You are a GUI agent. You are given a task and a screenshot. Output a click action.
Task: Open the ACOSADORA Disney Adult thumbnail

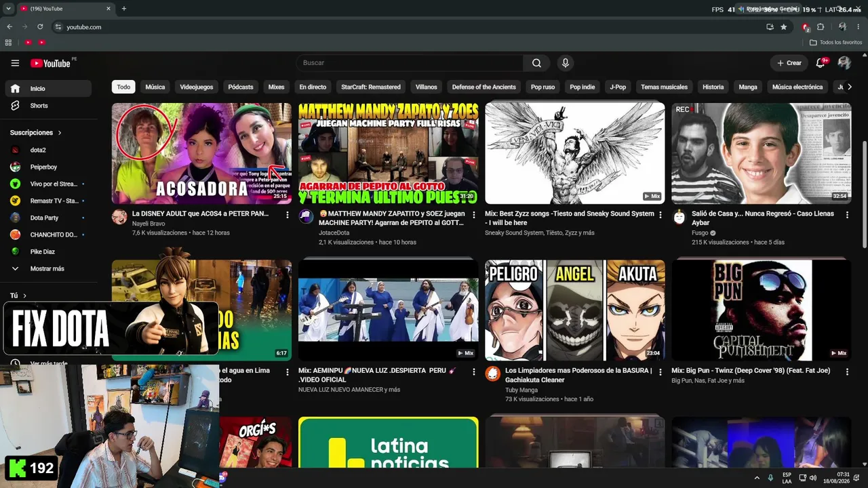point(201,153)
